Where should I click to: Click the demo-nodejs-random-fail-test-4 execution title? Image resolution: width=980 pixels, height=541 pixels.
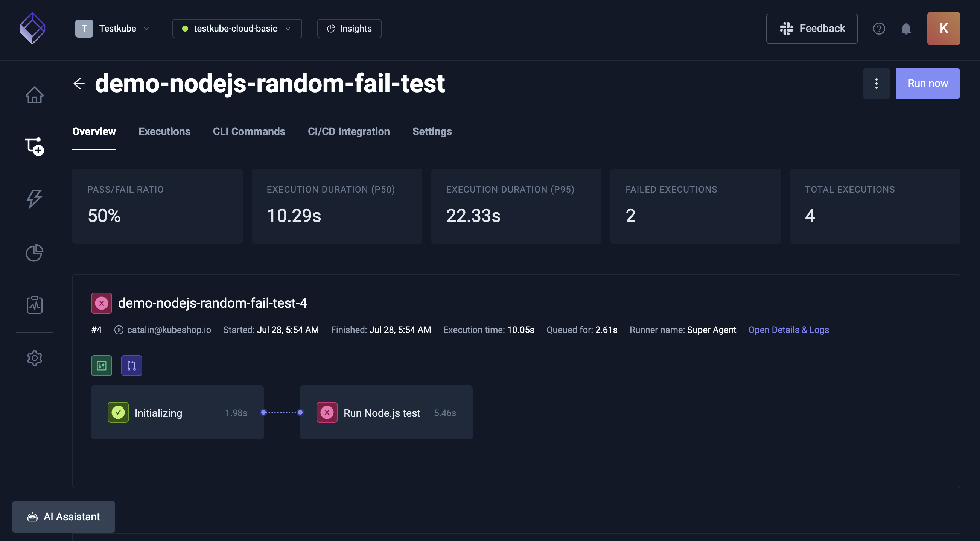pyautogui.click(x=212, y=303)
